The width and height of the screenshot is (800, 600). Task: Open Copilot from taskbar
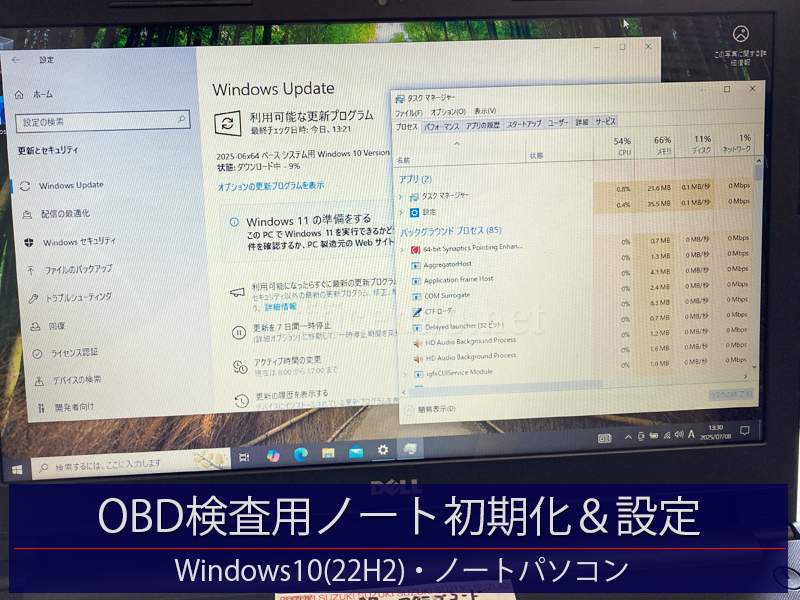point(273,456)
